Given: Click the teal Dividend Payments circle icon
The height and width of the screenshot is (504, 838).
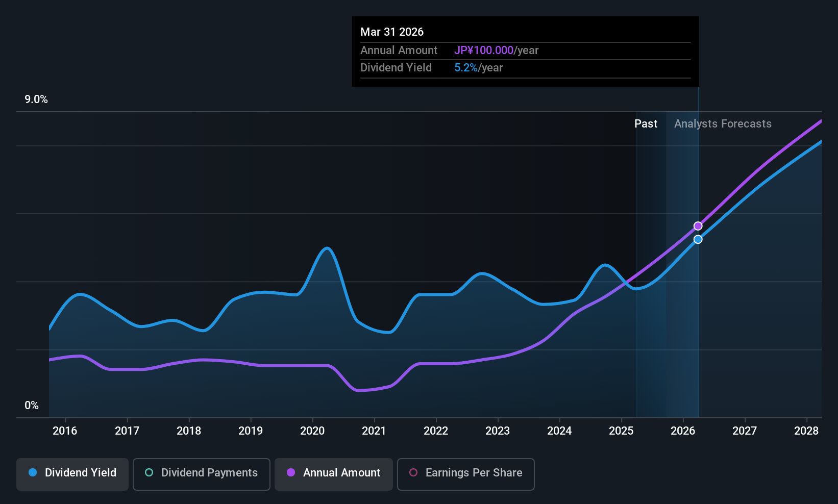Looking at the screenshot, I should point(149,473).
